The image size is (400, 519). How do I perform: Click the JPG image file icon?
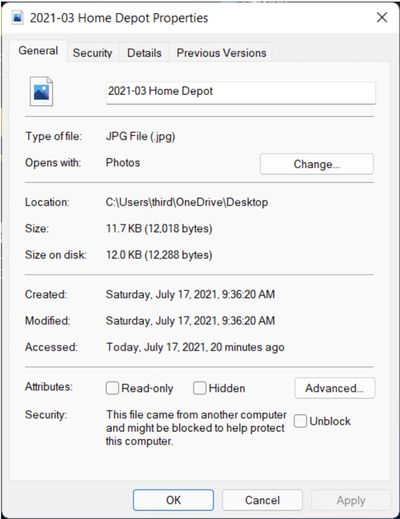click(x=41, y=92)
